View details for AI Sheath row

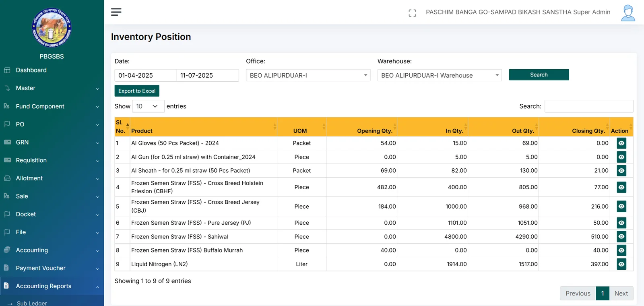click(621, 171)
